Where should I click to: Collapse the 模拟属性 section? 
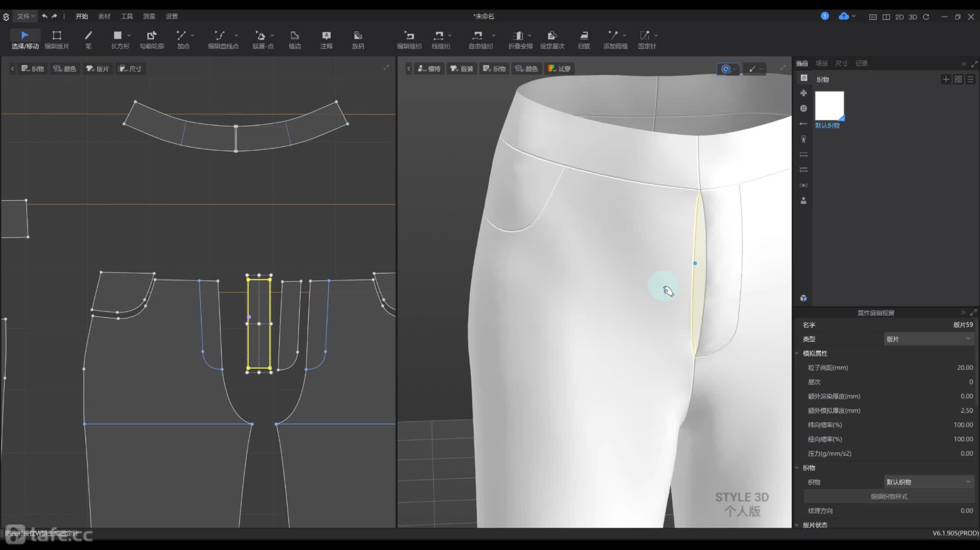click(x=797, y=353)
